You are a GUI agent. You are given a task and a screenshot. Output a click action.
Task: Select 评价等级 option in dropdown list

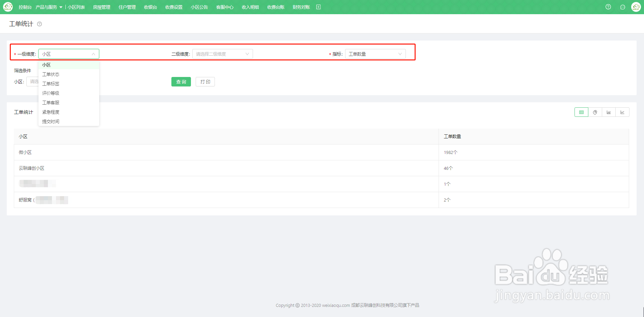69,93
